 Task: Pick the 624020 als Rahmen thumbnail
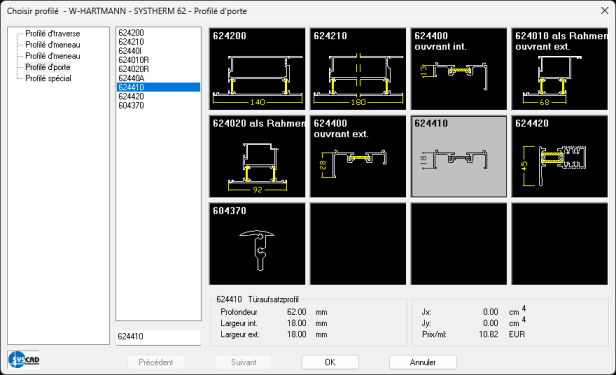point(257,156)
